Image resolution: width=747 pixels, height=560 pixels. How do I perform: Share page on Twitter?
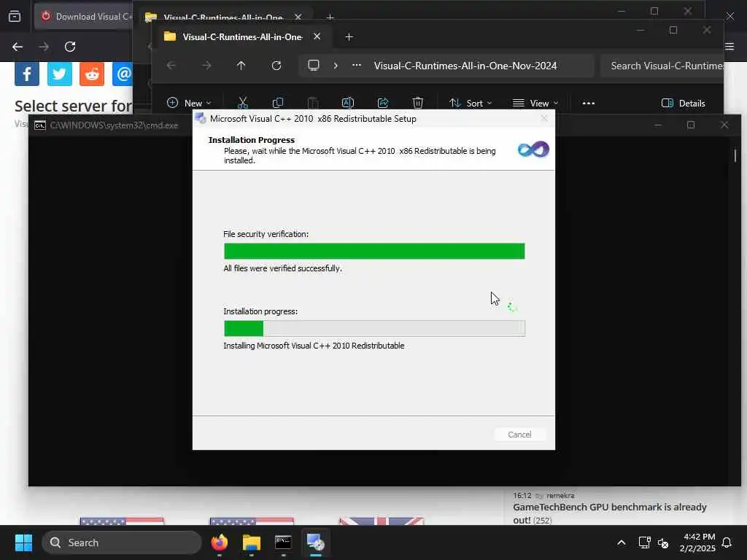pos(60,74)
